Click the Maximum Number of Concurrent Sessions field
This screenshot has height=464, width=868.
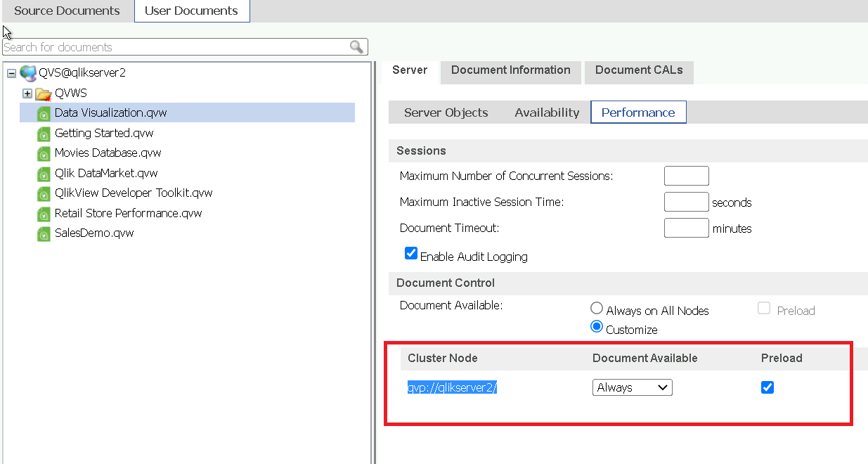coord(687,176)
